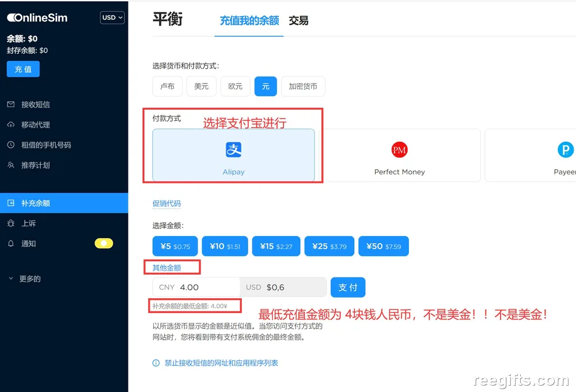Open 接收短信 in the sidebar

[35, 105]
